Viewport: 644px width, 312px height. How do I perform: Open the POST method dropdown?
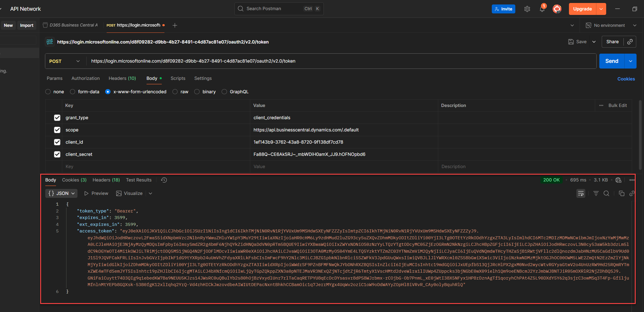pos(64,61)
